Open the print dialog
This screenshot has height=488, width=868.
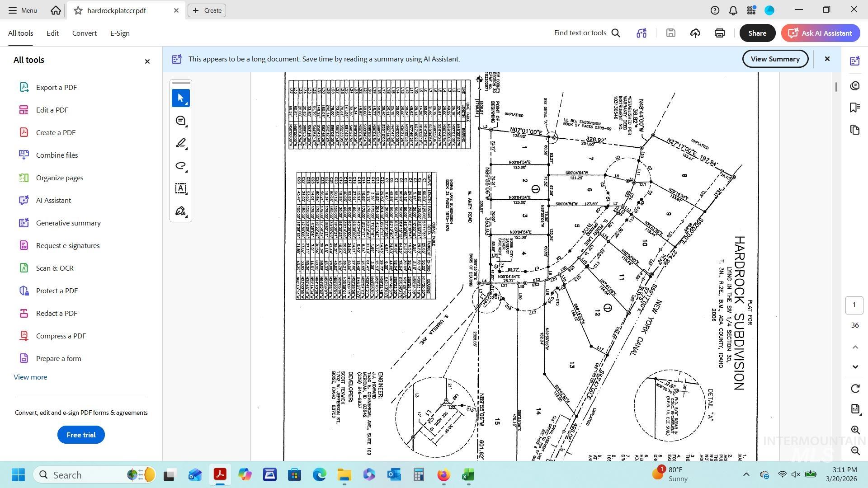[x=719, y=33]
